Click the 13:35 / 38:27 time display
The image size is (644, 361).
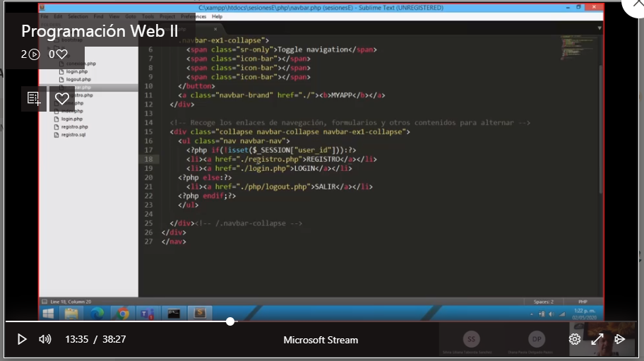click(x=95, y=340)
